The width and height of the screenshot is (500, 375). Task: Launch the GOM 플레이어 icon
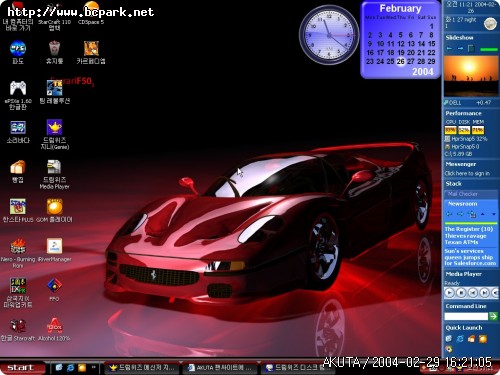pyautogui.click(x=54, y=211)
